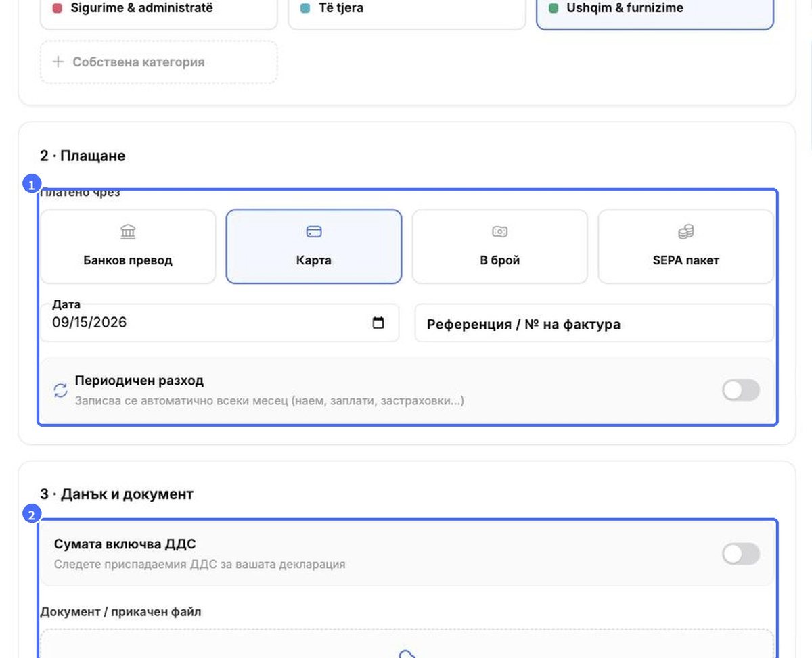Click the Дата field showing 09/15/2026
Screen dimensions: 812x658
[x=220, y=323]
